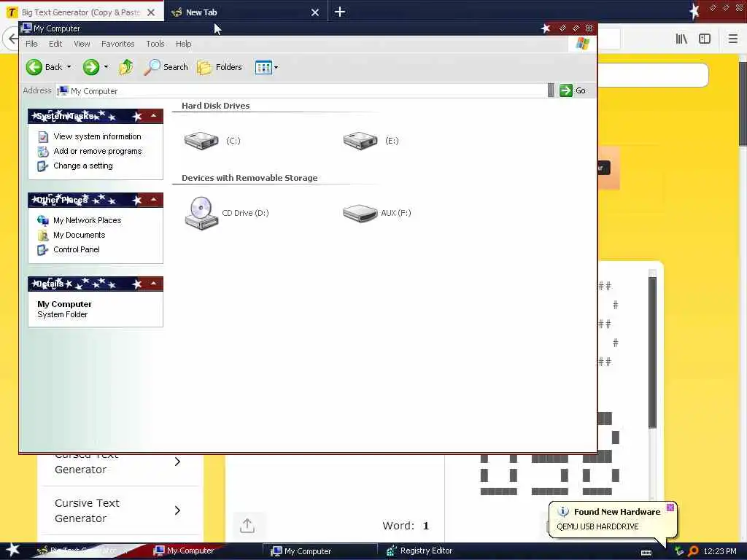Click View system information link
Image resolution: width=747 pixels, height=560 pixels.
coord(97,136)
